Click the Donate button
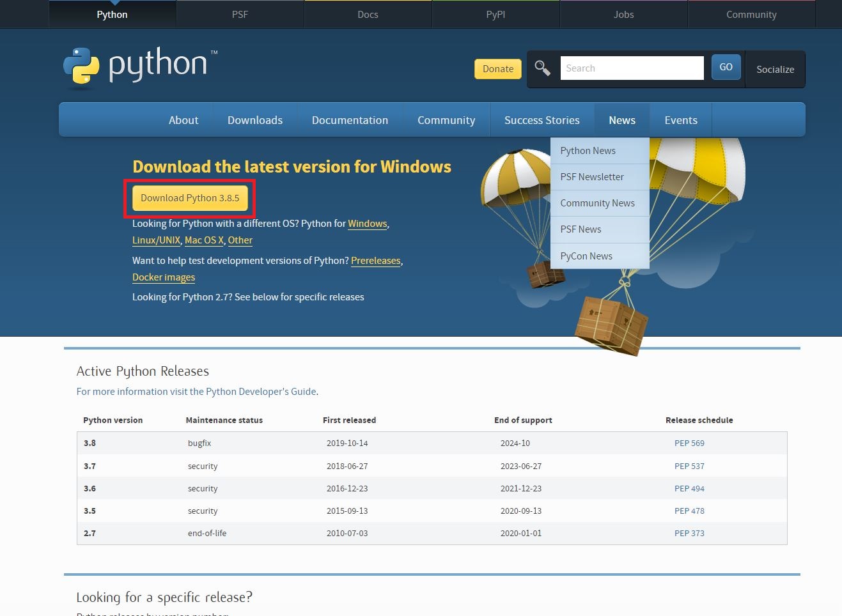842x616 pixels. [498, 69]
